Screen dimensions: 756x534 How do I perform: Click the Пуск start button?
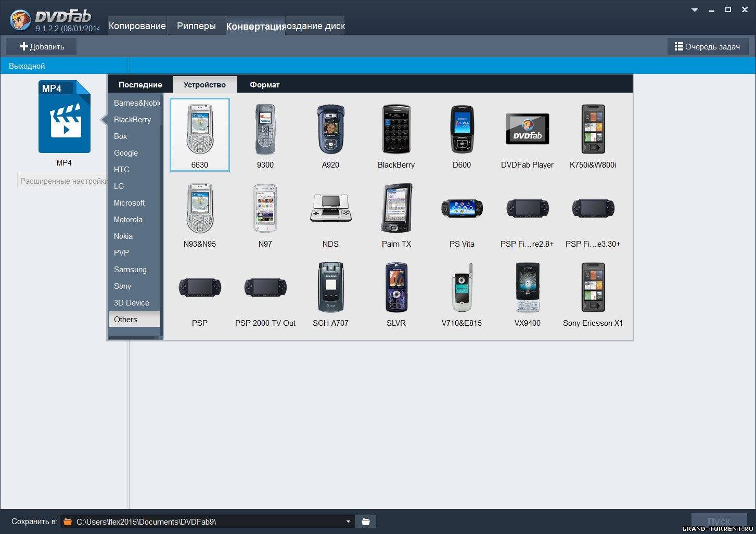pyautogui.click(x=719, y=521)
